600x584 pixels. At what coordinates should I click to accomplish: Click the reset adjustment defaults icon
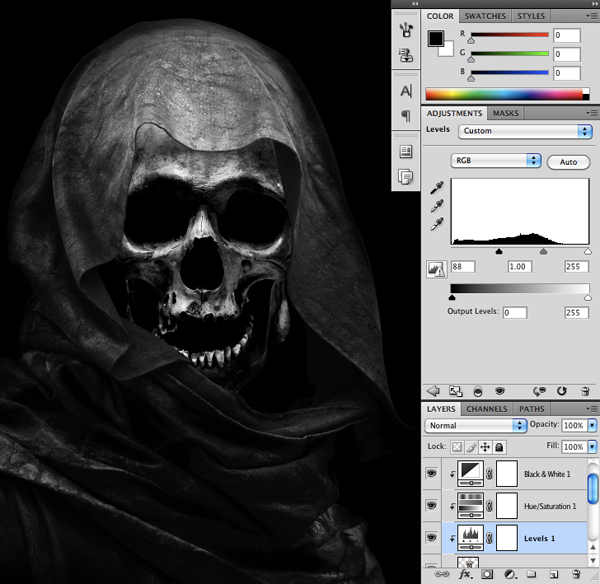point(561,391)
